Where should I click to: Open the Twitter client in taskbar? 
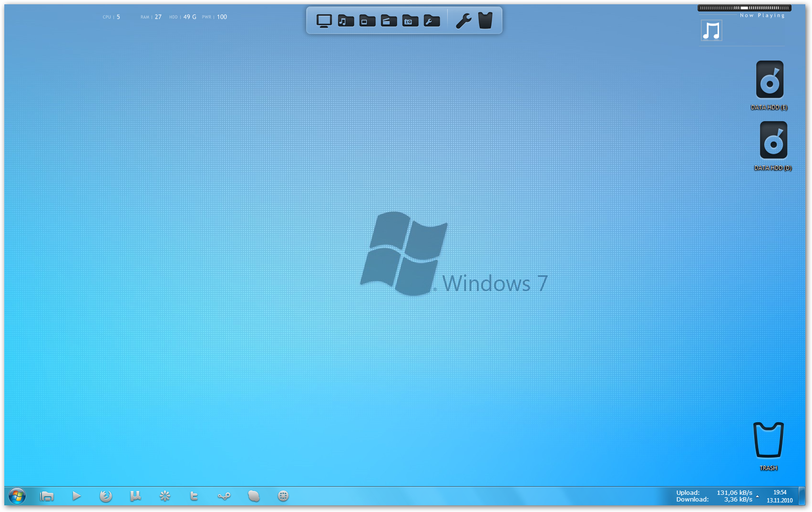[194, 496]
